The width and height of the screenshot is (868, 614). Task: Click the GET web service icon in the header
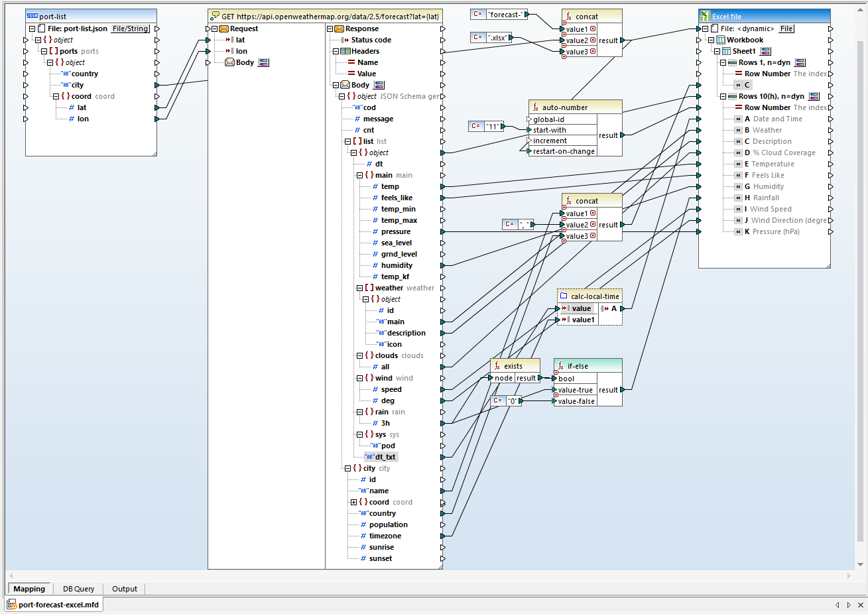coord(214,14)
